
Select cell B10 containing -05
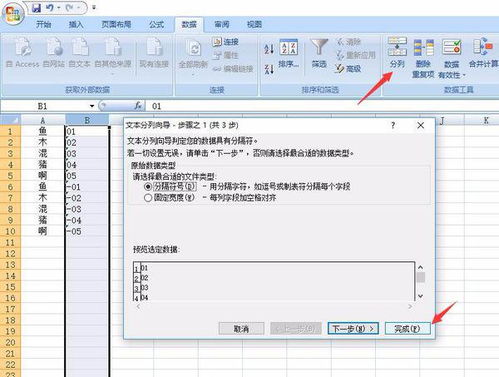[87, 231]
